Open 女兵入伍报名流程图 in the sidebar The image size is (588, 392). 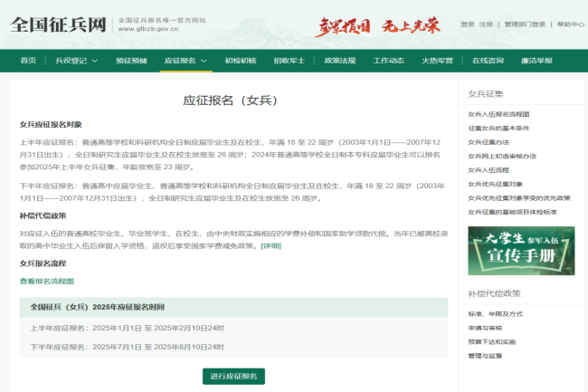(505, 114)
